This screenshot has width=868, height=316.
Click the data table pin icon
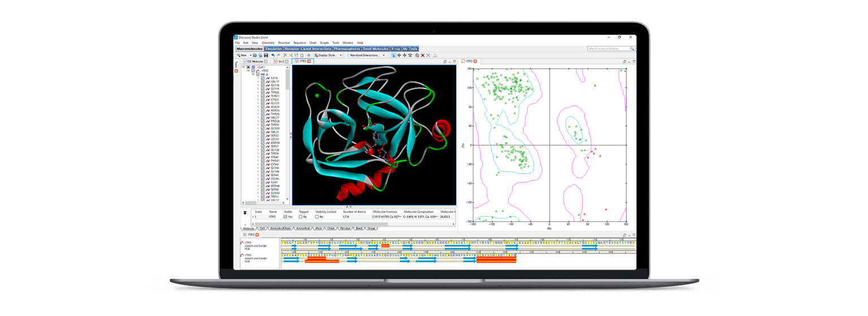coord(245,213)
